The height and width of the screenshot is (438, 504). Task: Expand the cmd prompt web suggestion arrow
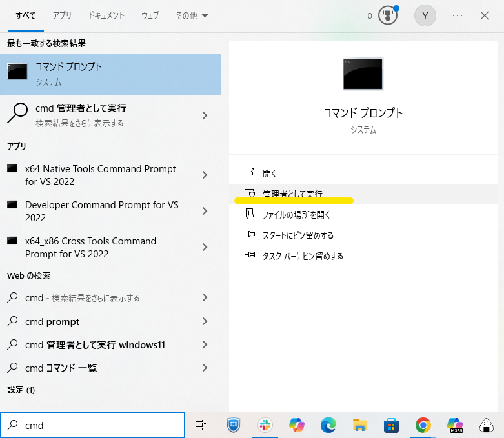coord(205,321)
